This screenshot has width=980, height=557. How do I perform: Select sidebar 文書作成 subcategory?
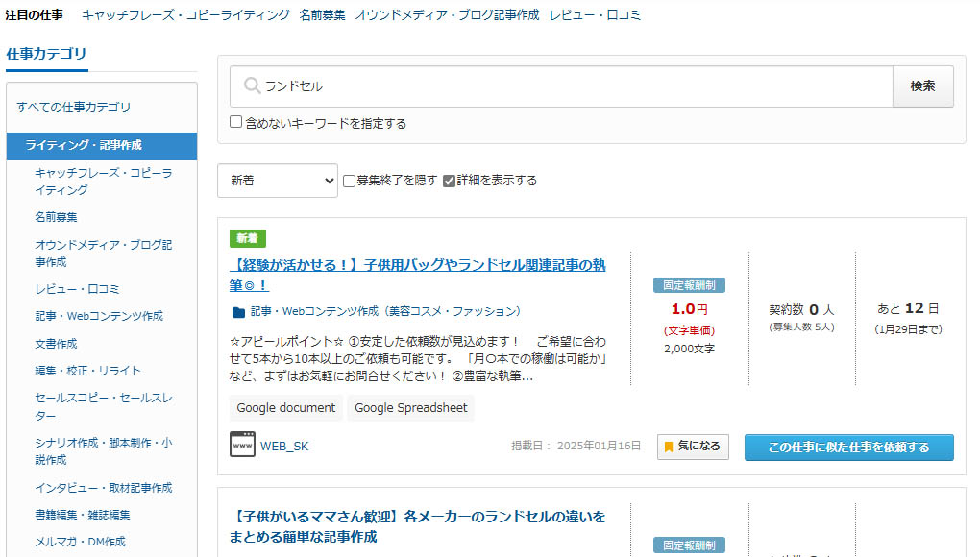(x=57, y=344)
